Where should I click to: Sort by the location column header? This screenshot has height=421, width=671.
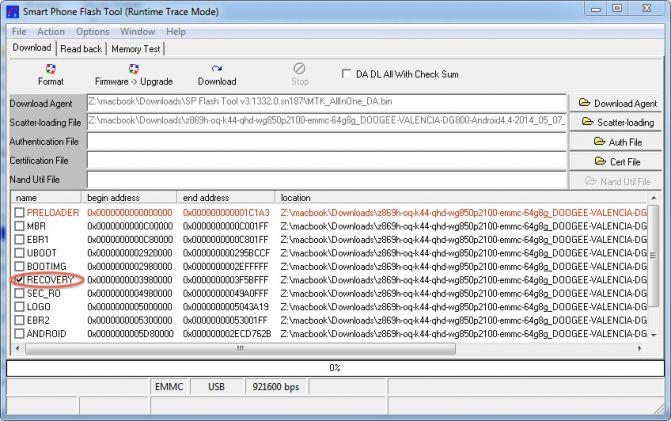coord(461,198)
